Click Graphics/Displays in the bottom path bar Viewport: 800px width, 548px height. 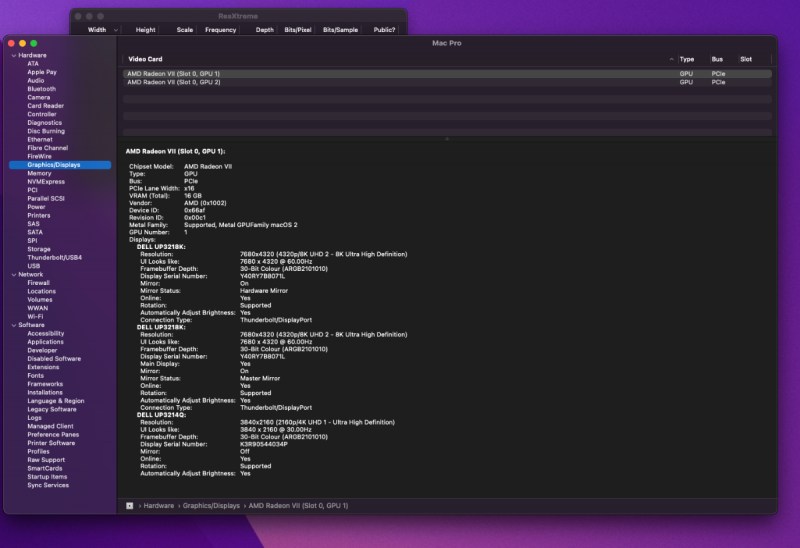[x=211, y=506]
